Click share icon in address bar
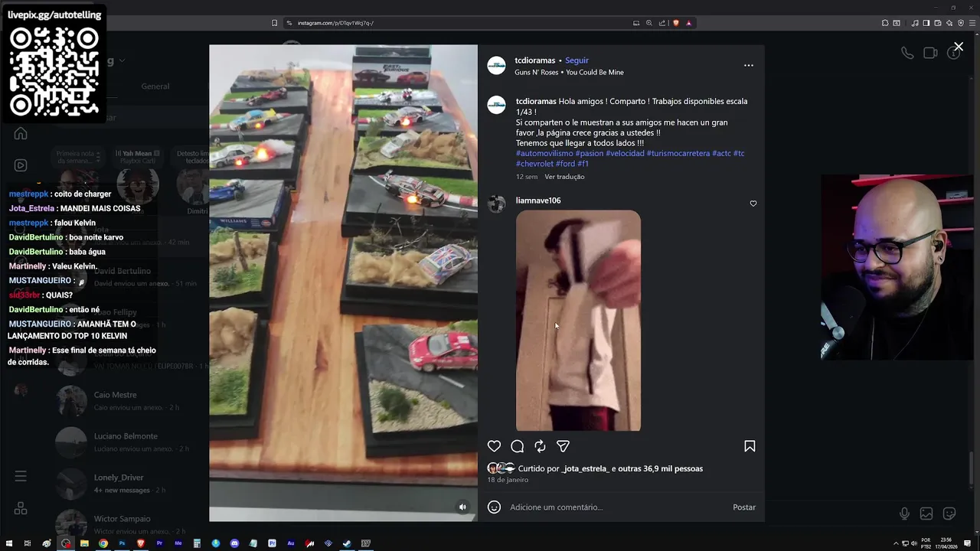This screenshot has height=551, width=980. [662, 23]
